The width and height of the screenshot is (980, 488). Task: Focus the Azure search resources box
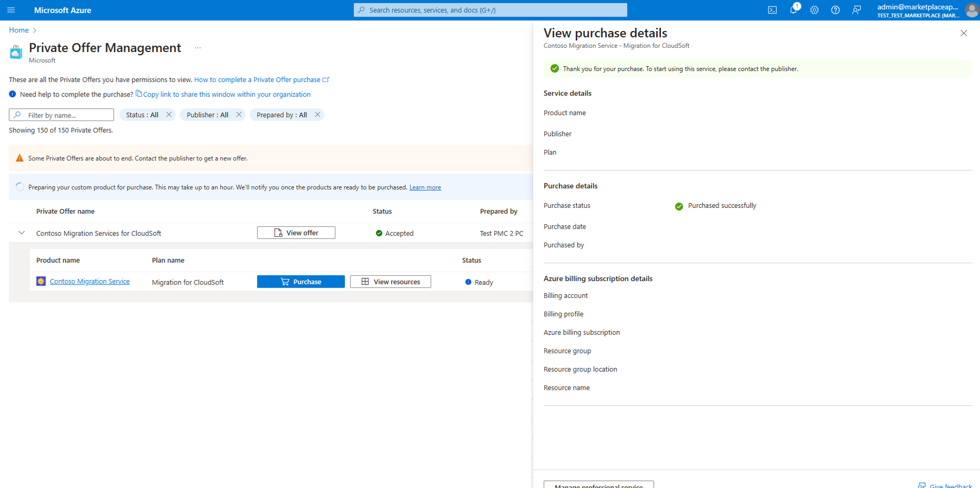click(491, 10)
